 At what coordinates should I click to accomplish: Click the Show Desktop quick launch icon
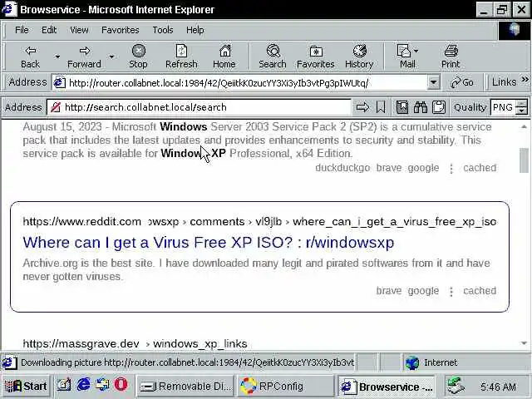tap(63, 385)
